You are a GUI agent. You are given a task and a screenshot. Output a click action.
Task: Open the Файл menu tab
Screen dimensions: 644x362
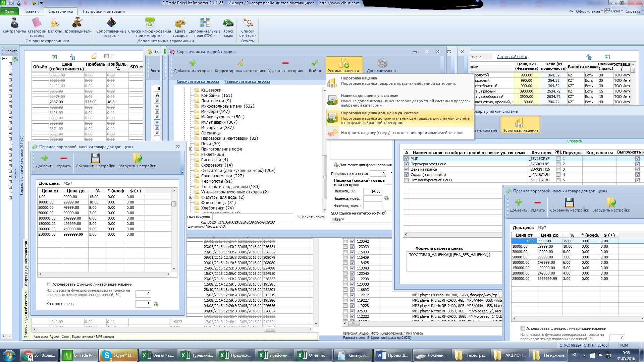point(9,11)
